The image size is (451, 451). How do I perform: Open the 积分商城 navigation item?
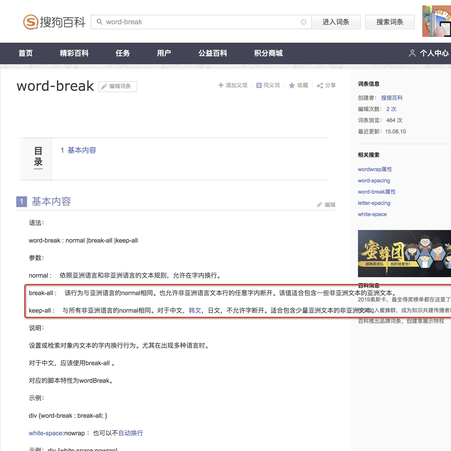(268, 53)
